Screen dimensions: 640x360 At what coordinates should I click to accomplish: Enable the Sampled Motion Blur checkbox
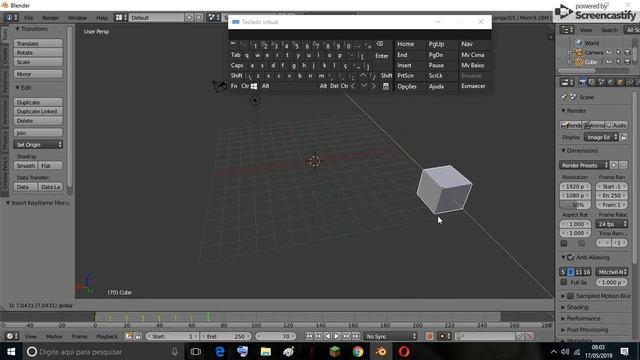coord(571,296)
